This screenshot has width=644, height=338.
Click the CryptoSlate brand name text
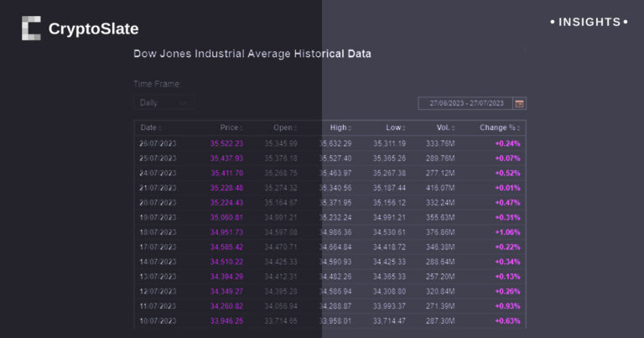point(93,29)
